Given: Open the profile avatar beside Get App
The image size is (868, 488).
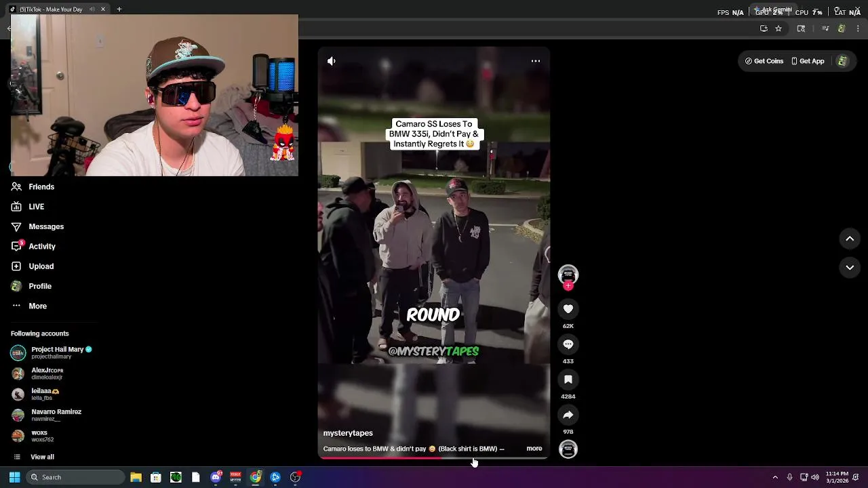Looking at the screenshot, I should tap(842, 61).
